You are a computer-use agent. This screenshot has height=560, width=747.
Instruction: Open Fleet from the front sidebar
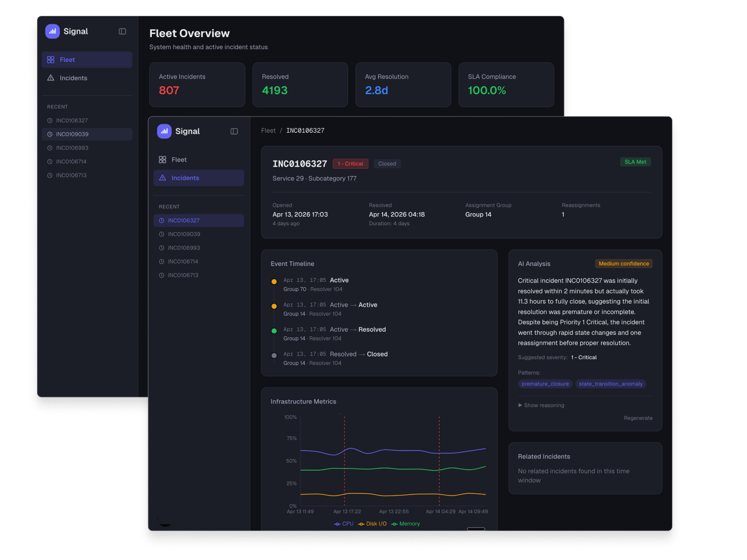[x=179, y=160]
